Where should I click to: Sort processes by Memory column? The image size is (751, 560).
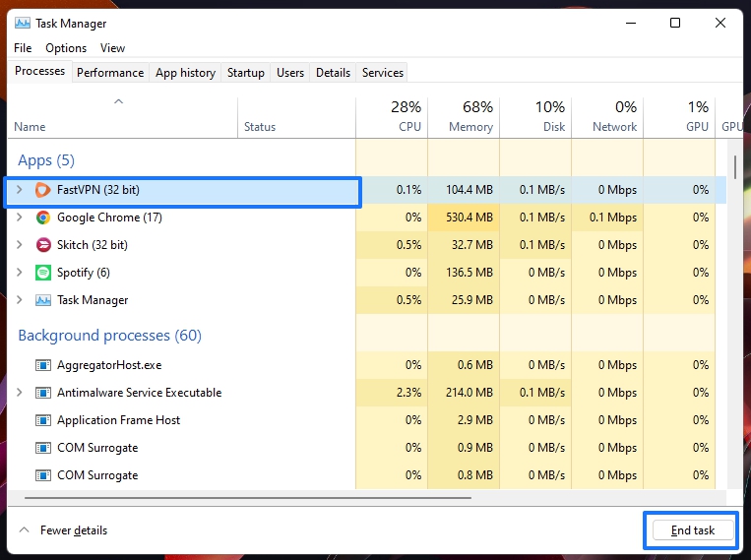[x=464, y=118]
